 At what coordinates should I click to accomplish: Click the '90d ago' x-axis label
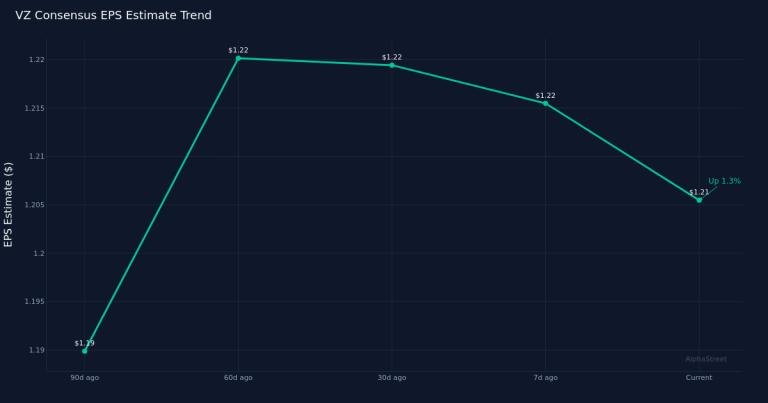point(84,378)
